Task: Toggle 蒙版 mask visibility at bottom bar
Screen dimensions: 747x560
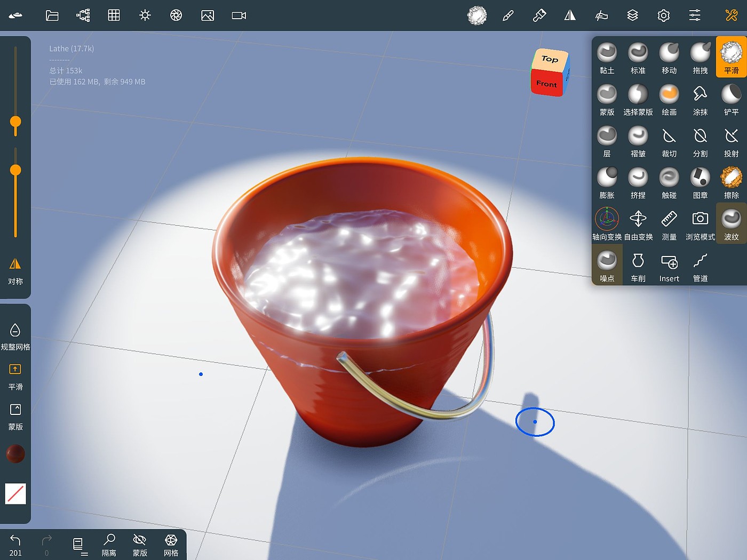Action: coord(140,545)
